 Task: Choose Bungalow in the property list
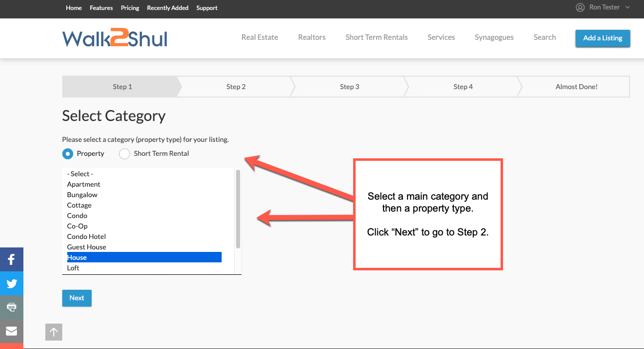[144, 195]
